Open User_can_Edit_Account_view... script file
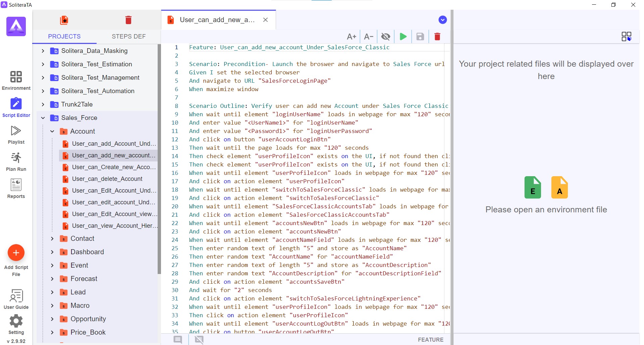This screenshot has height=345, width=644. [x=108, y=214]
